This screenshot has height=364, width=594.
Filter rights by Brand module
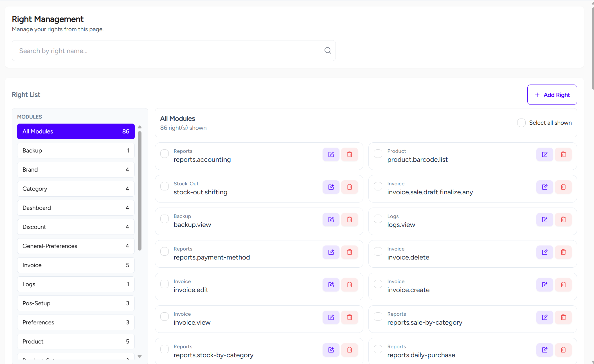(76, 170)
